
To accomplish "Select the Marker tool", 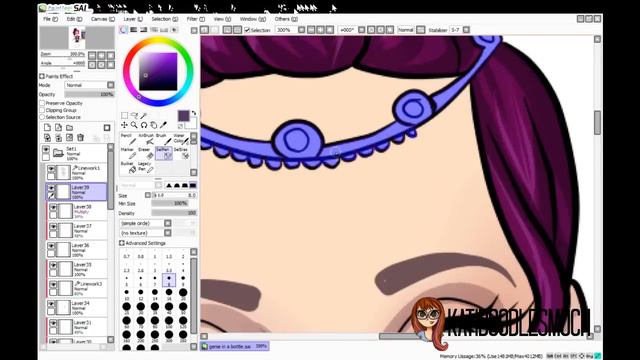I will [128, 153].
